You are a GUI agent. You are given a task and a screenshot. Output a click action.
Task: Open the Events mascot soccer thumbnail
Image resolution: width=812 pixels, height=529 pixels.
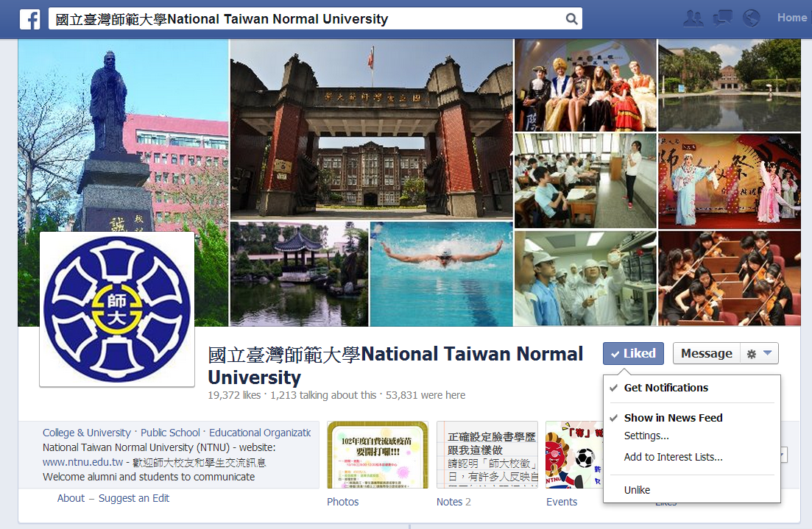click(x=574, y=455)
